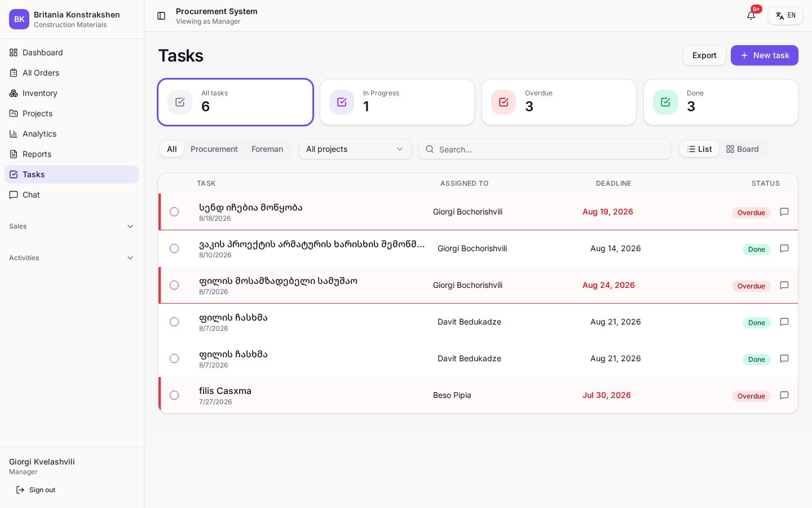Sort by the DEADLINE column header

pos(614,183)
